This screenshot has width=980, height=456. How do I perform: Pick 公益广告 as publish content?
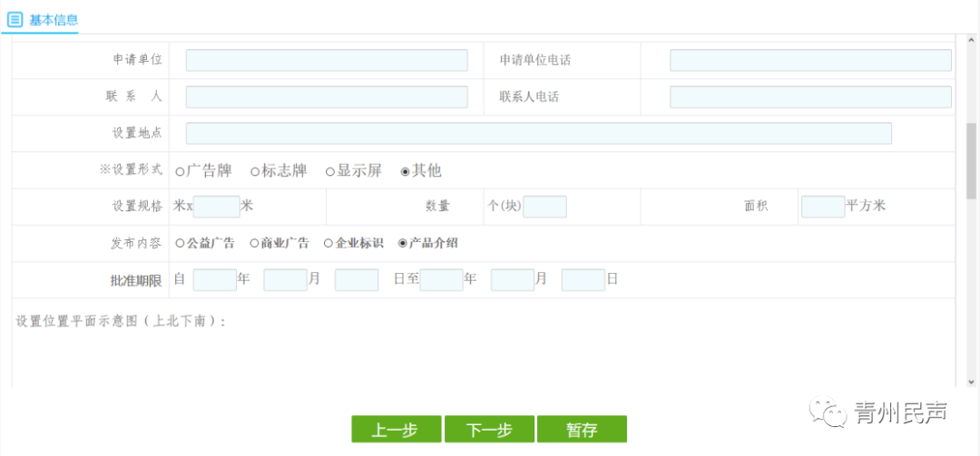click(x=180, y=243)
